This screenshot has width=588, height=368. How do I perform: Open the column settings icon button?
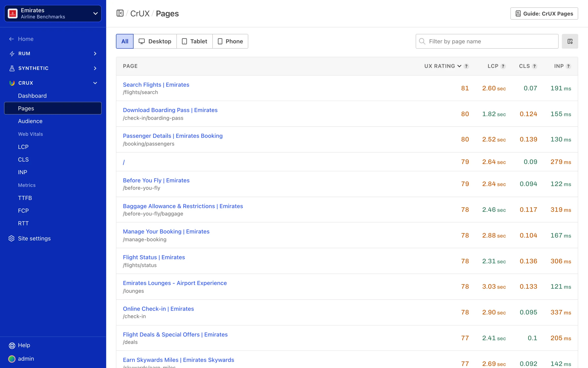[570, 41]
